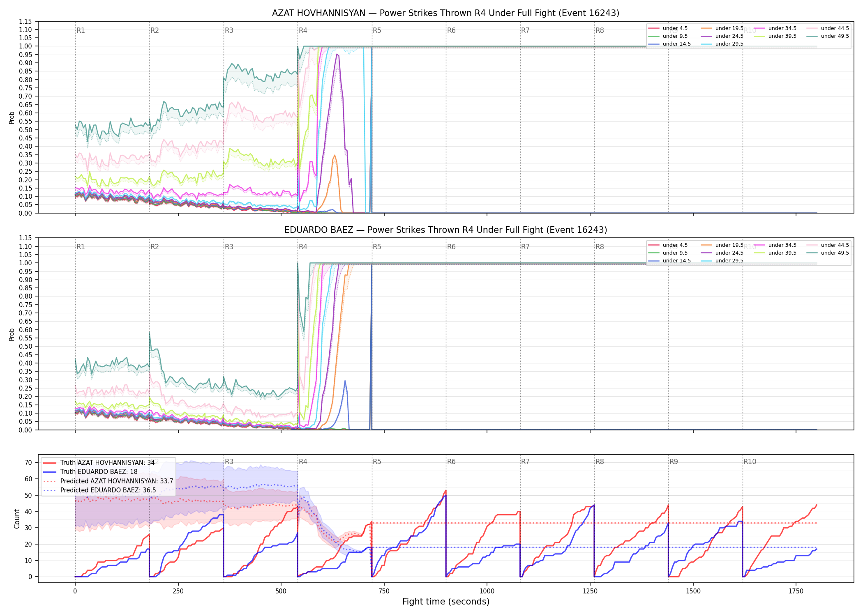Screen dimensions: 863x616
Task: Click the R4 round marker in top chart
Action: [303, 30]
